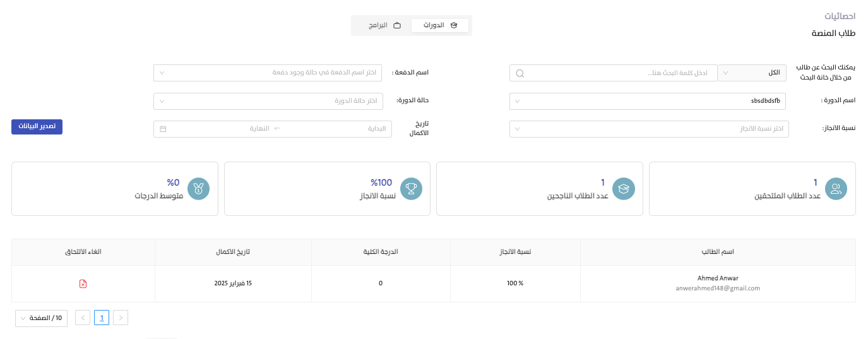This screenshot has height=339, width=868.
Task: Click the graduation cap successful students icon
Action: [624, 188]
